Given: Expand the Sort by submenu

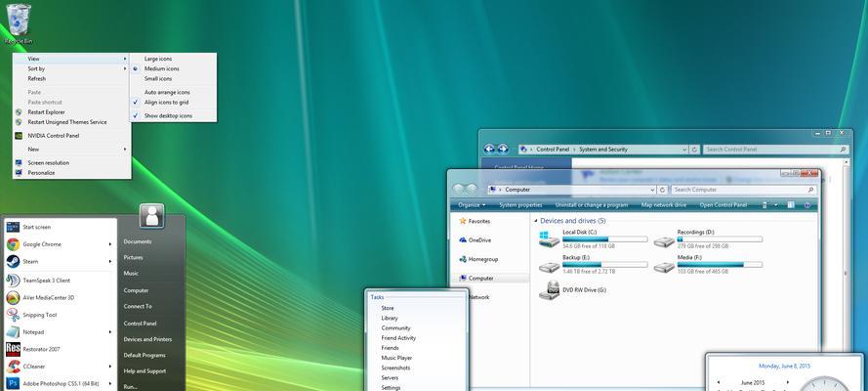Looking at the screenshot, I should tap(71, 68).
